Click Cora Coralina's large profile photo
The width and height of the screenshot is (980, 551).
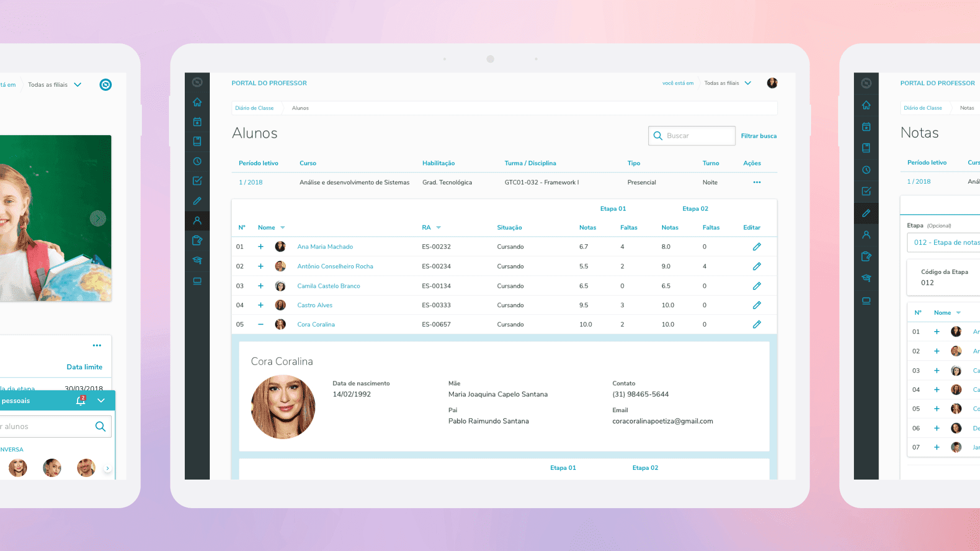(283, 407)
